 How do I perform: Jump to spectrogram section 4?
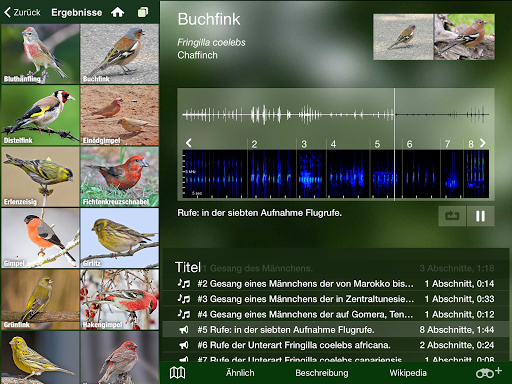333,144
